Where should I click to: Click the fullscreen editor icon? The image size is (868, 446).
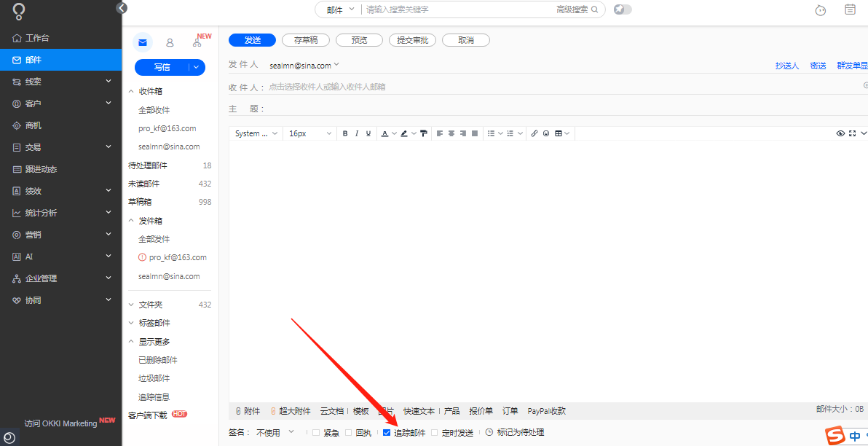[x=852, y=133]
